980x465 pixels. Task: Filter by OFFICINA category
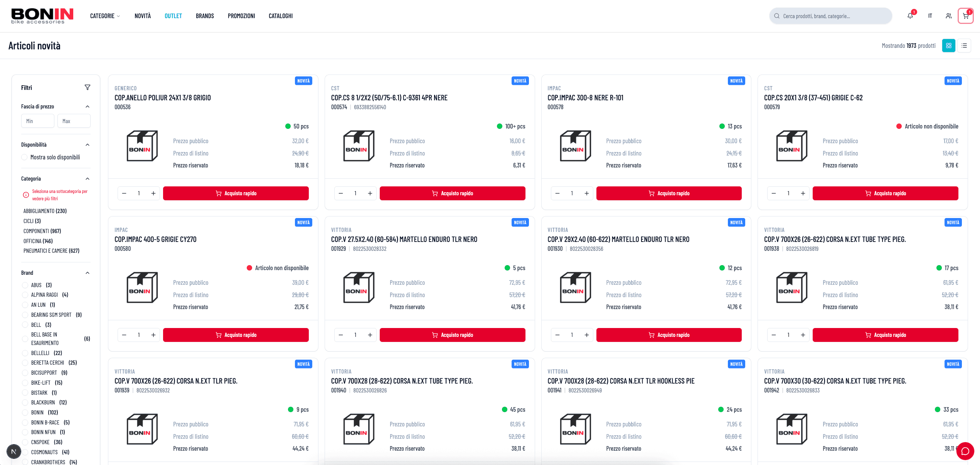[x=38, y=241]
